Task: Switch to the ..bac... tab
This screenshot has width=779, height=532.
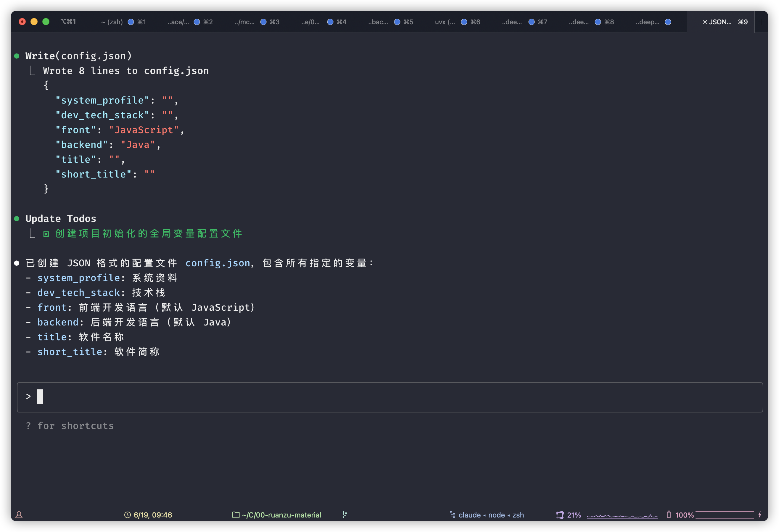Action: click(378, 22)
